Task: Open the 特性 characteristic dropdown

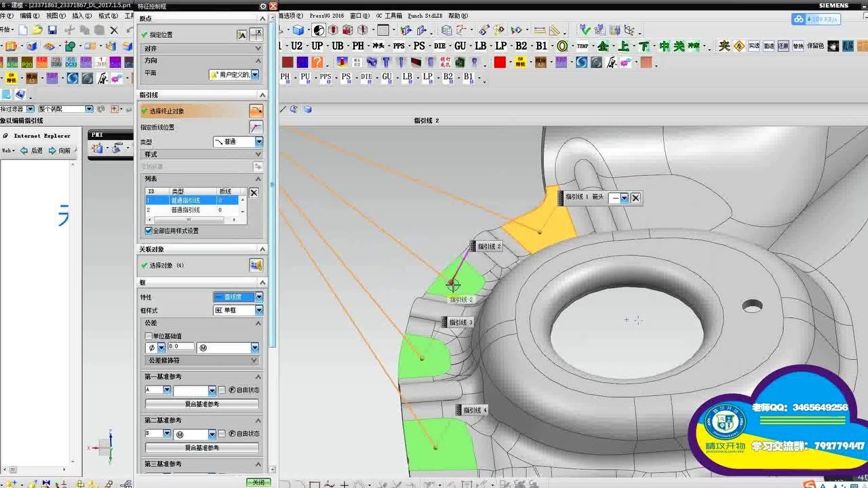Action: click(x=258, y=297)
